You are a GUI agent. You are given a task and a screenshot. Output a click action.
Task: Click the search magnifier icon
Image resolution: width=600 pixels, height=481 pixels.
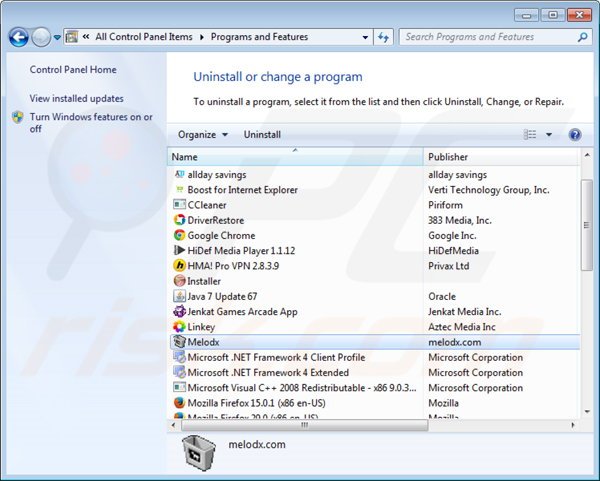[582, 37]
